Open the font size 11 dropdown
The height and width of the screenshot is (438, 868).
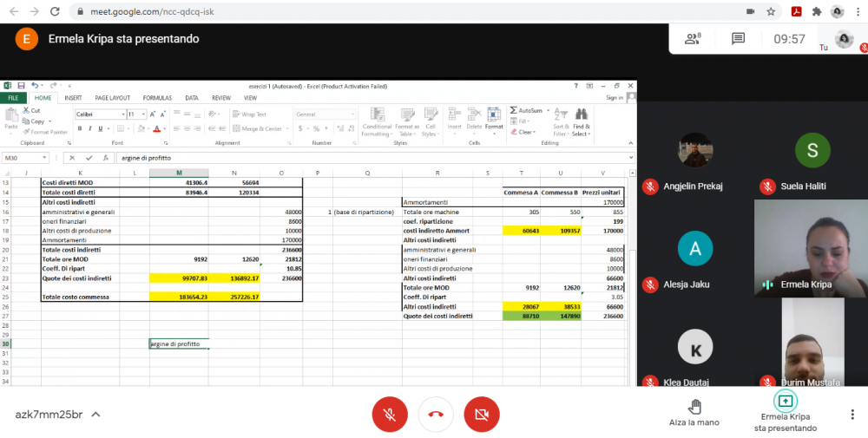(x=144, y=114)
